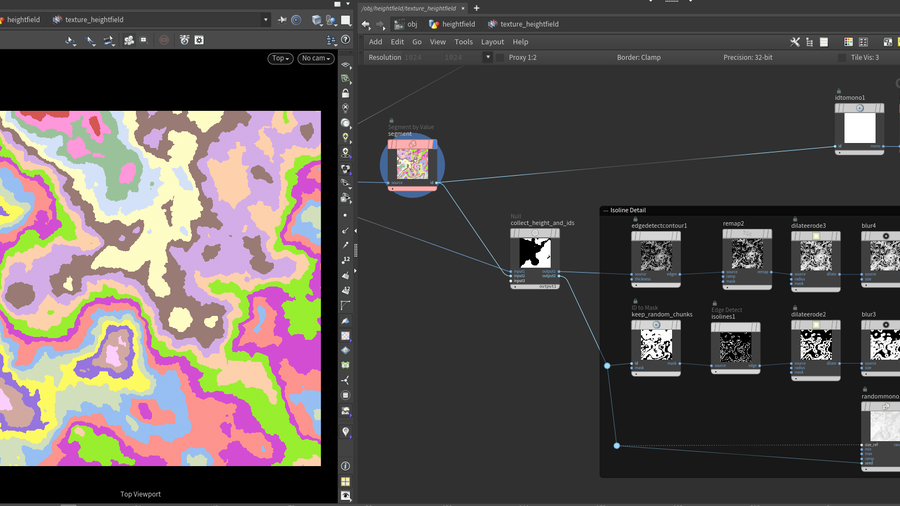The width and height of the screenshot is (900, 506).
Task: Toggle the Tile Vis checkbox
Action: pos(841,58)
